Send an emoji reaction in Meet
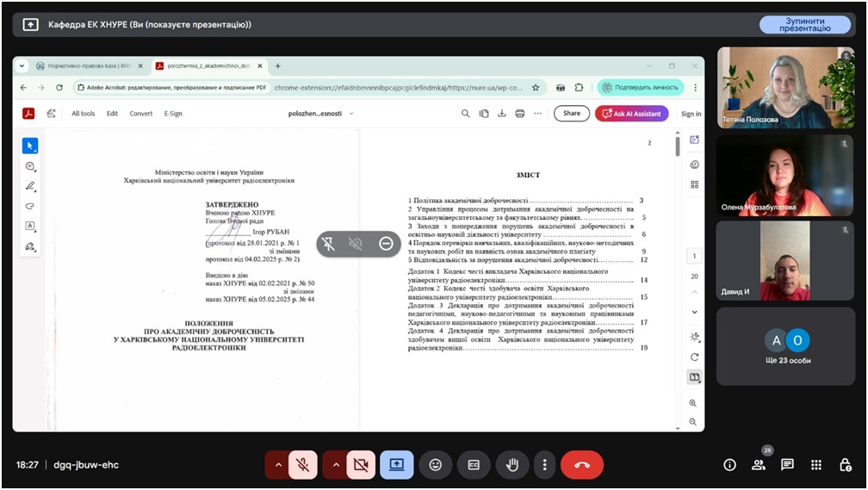The width and height of the screenshot is (868, 490). click(436, 465)
